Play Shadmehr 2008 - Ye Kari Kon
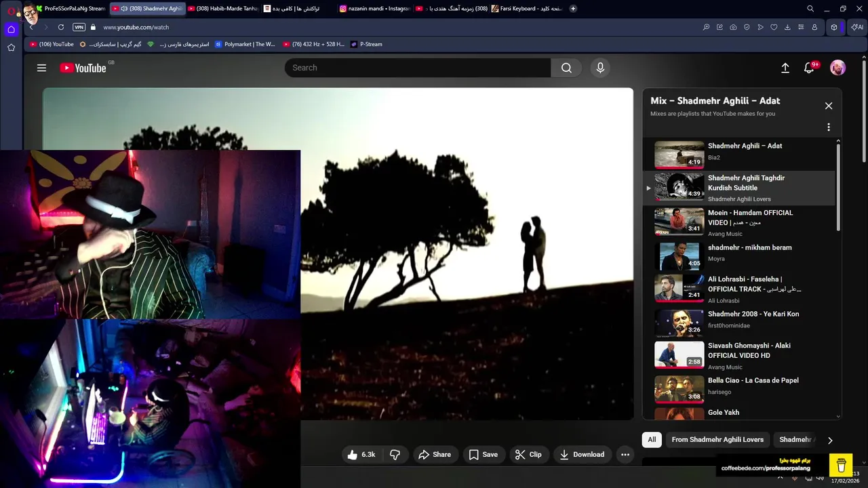This screenshot has width=868, height=488. pyautogui.click(x=739, y=322)
